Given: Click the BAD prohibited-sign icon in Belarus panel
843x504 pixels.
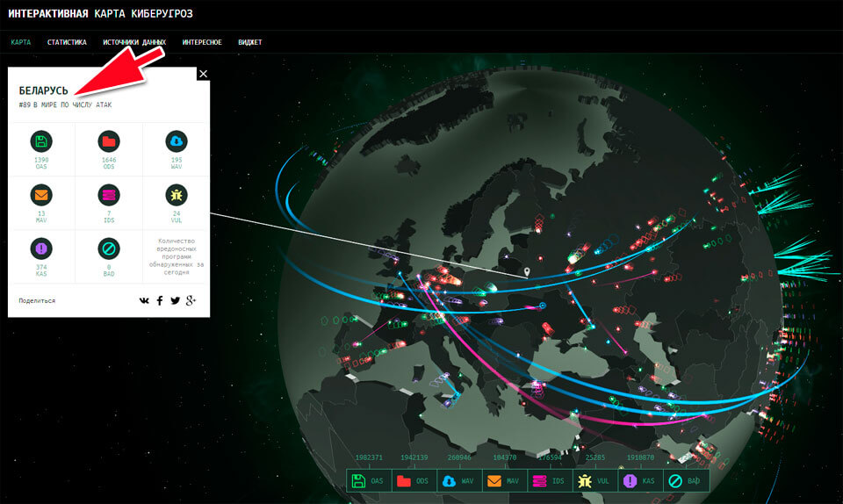Looking at the screenshot, I should (x=109, y=248).
